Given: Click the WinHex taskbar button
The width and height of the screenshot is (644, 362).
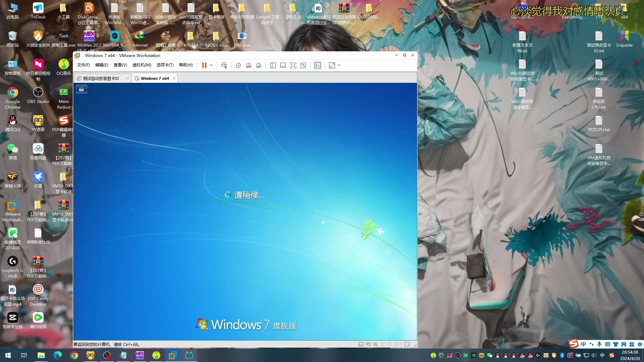Looking at the screenshot, I should (140, 355).
